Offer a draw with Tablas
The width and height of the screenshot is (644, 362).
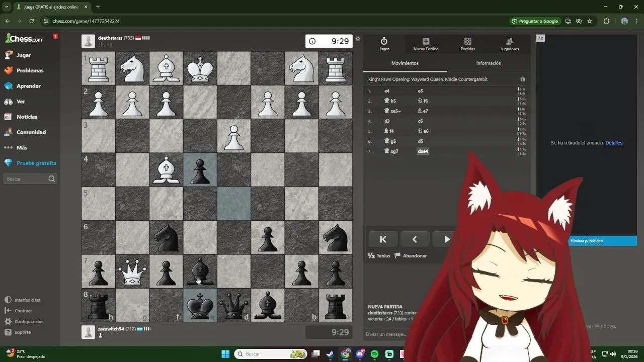[x=379, y=256]
